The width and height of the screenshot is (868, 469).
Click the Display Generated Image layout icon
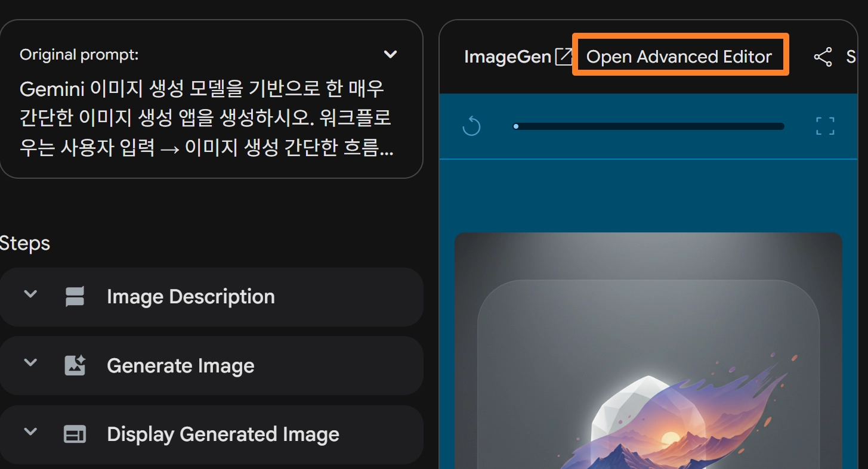tap(75, 434)
